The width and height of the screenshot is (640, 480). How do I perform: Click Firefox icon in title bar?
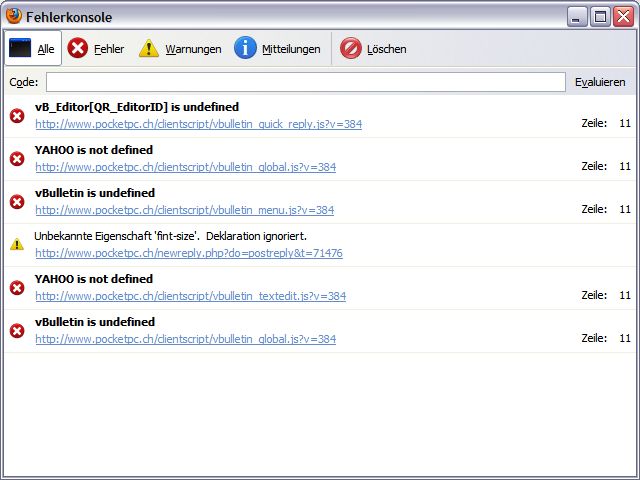pos(14,16)
